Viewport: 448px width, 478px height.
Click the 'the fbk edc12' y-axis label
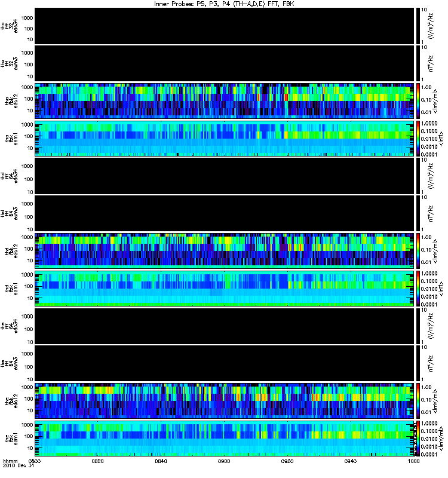tap(11, 401)
